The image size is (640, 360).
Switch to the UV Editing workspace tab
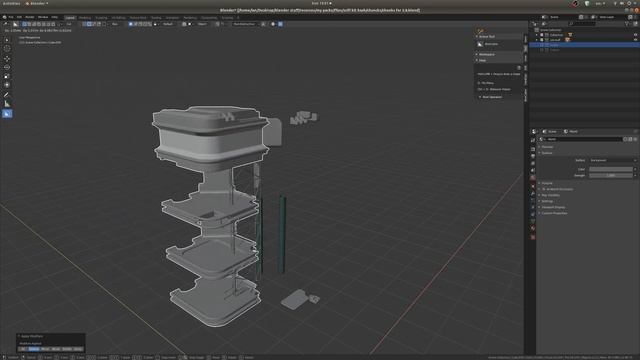tap(119, 18)
